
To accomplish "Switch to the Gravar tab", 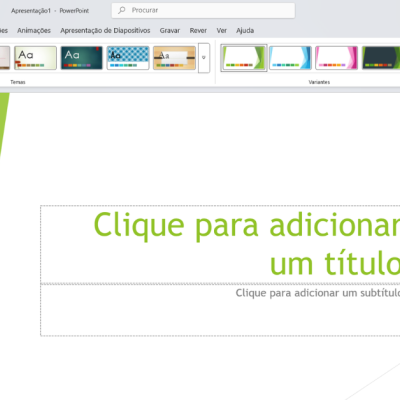I will coord(170,31).
